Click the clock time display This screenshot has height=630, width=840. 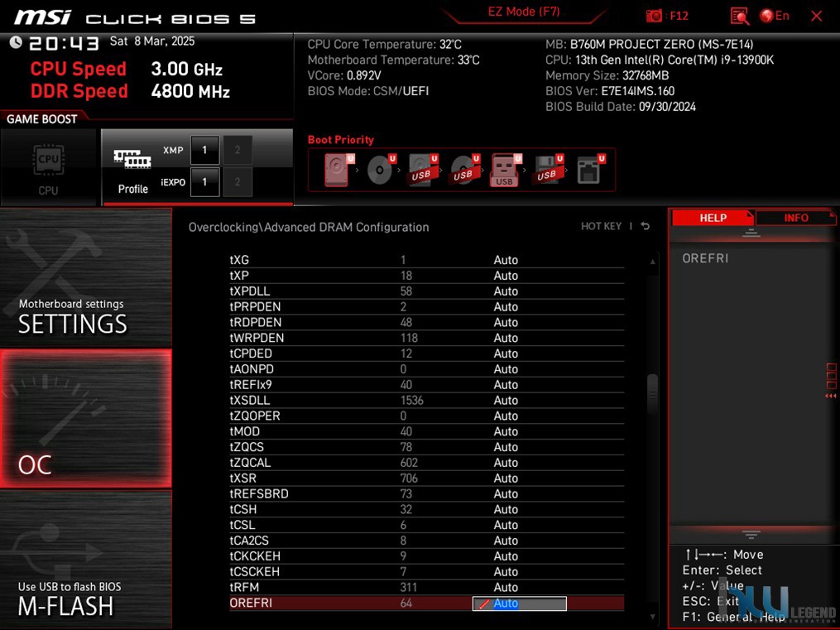[64, 43]
